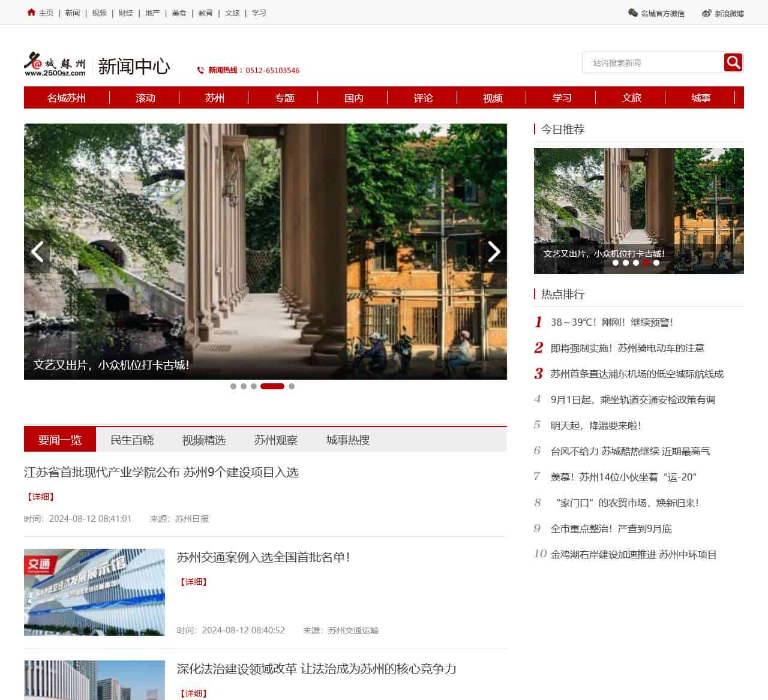
Task: Open 文旅 in red navigation bar
Action: pos(632,98)
